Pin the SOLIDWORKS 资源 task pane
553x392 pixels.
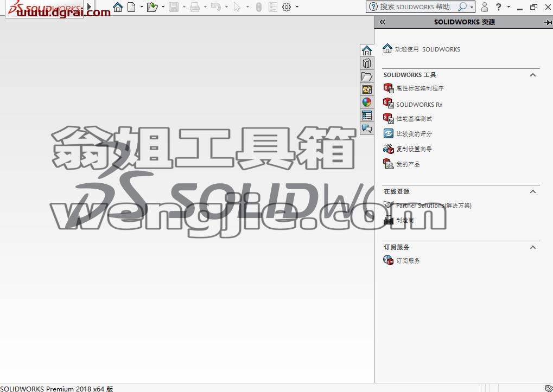(548, 22)
